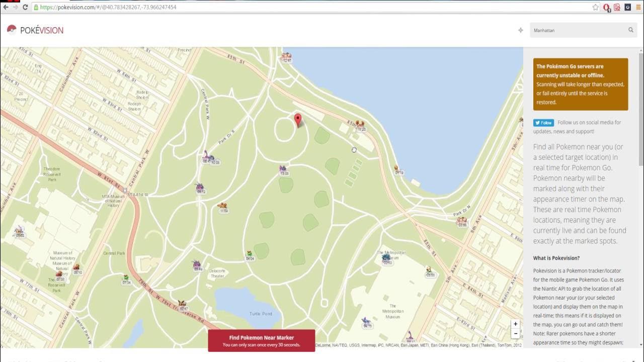This screenshot has width=644, height=362.
Task: Reload the page with the refresh icon
Action: (x=25, y=7)
